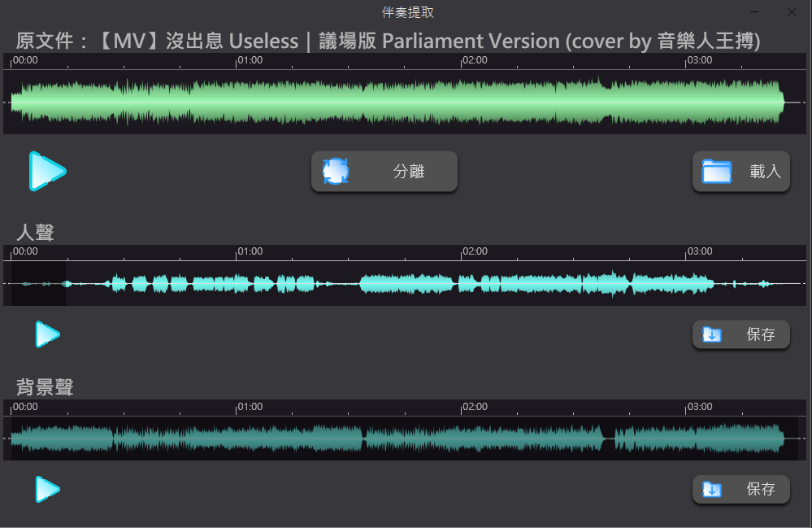Seek 人聲 timeline to 03:00 marker
The height and width of the screenshot is (528, 812).
699,251
